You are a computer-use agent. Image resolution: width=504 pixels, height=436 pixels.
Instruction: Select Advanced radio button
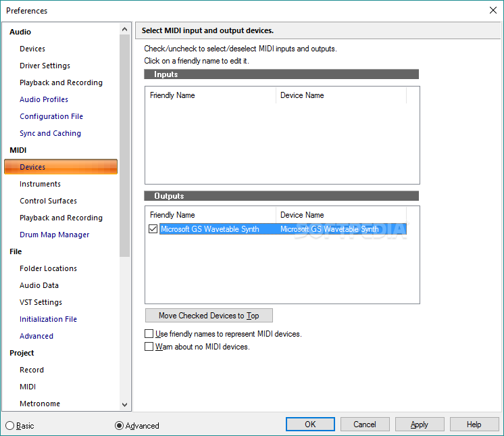pyautogui.click(x=119, y=426)
